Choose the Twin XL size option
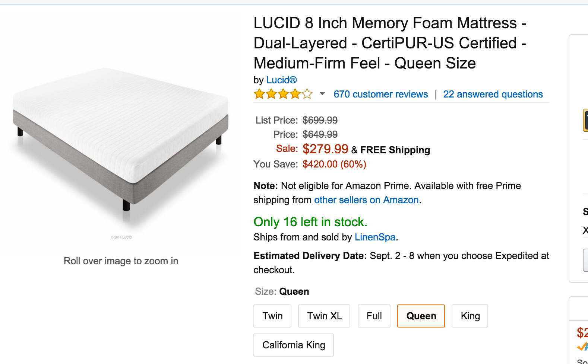The height and width of the screenshot is (364, 588). coord(324,316)
